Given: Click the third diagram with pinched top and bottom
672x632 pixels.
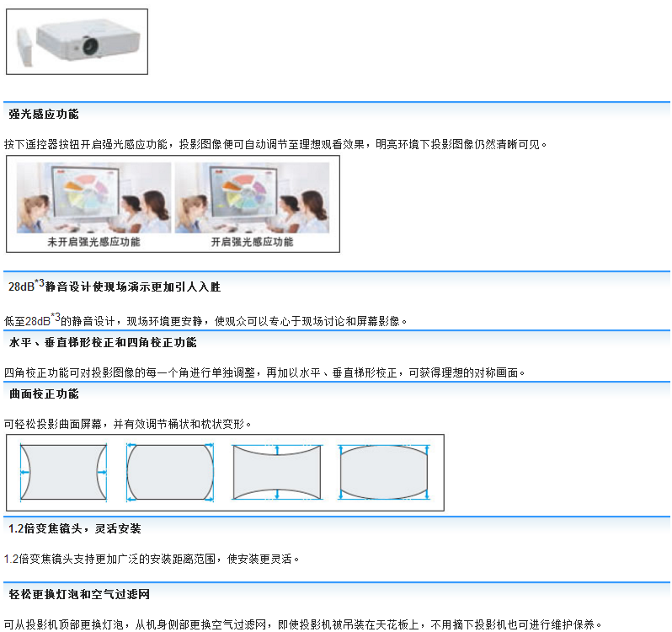Looking at the screenshot, I should tap(277, 473).
